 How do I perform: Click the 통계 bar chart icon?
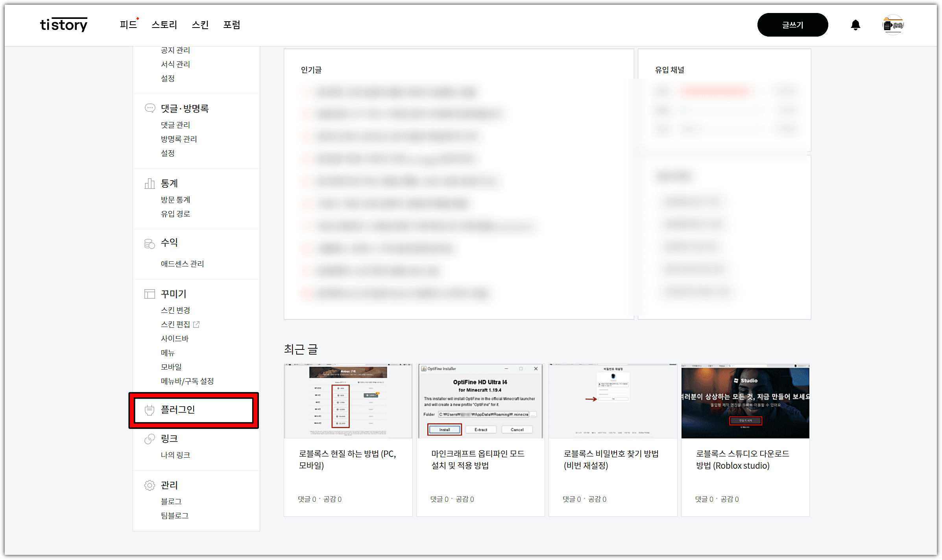pyautogui.click(x=150, y=183)
